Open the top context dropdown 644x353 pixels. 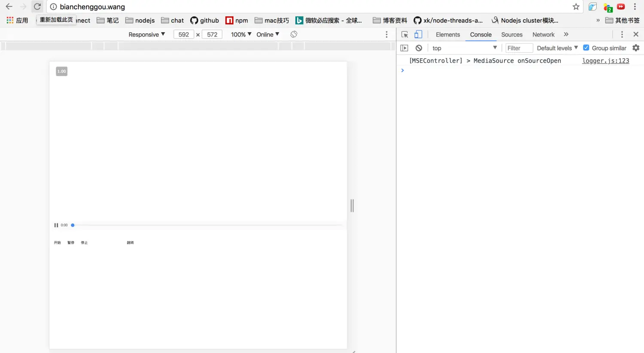465,48
